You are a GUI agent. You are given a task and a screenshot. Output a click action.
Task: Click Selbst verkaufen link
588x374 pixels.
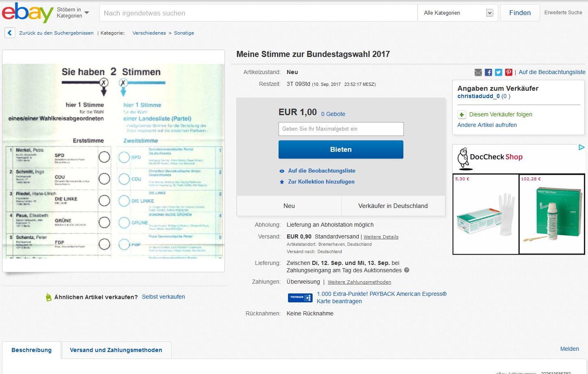[x=163, y=297]
